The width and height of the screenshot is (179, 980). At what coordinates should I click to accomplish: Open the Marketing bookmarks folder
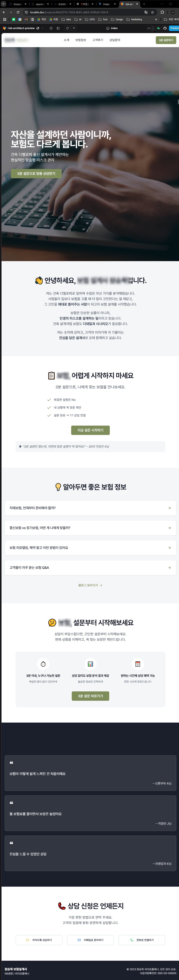[134, 19]
